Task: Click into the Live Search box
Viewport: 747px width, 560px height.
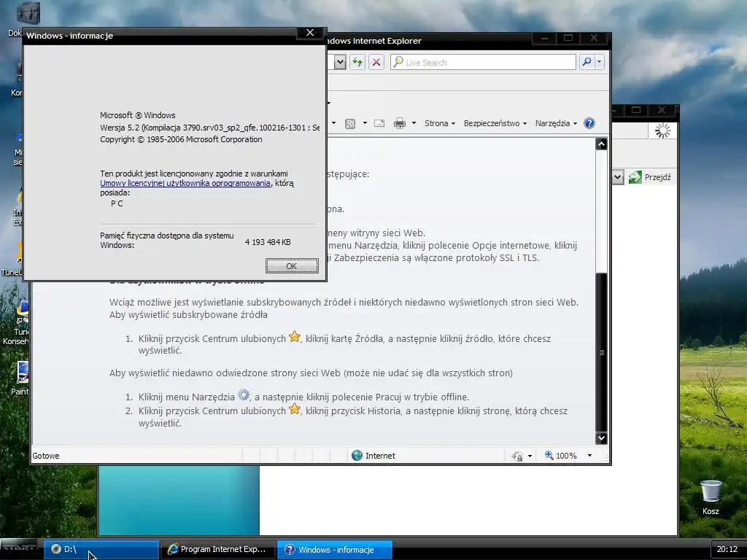Action: (x=483, y=62)
